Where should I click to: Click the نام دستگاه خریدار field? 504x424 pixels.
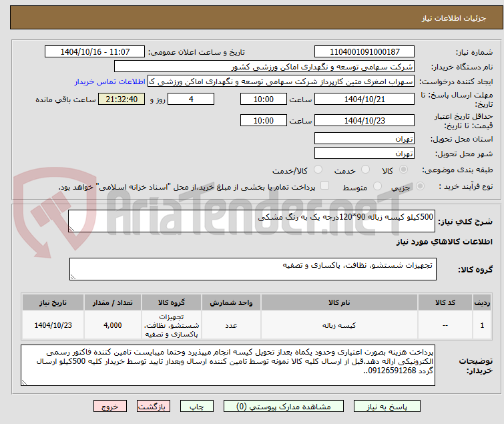point(264,67)
